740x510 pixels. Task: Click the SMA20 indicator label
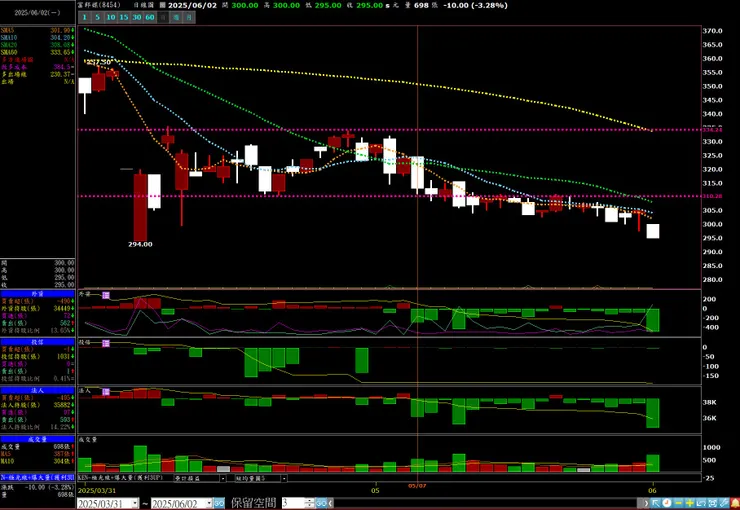coord(9,45)
